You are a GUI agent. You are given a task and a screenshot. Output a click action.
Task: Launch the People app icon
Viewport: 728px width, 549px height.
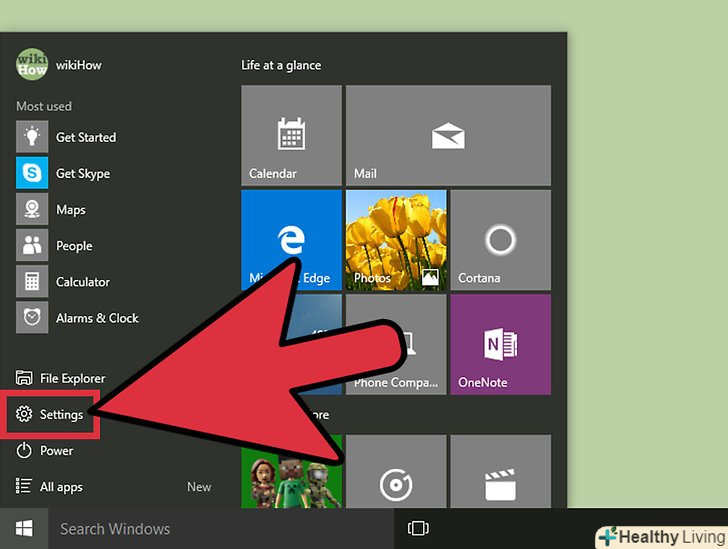32,245
